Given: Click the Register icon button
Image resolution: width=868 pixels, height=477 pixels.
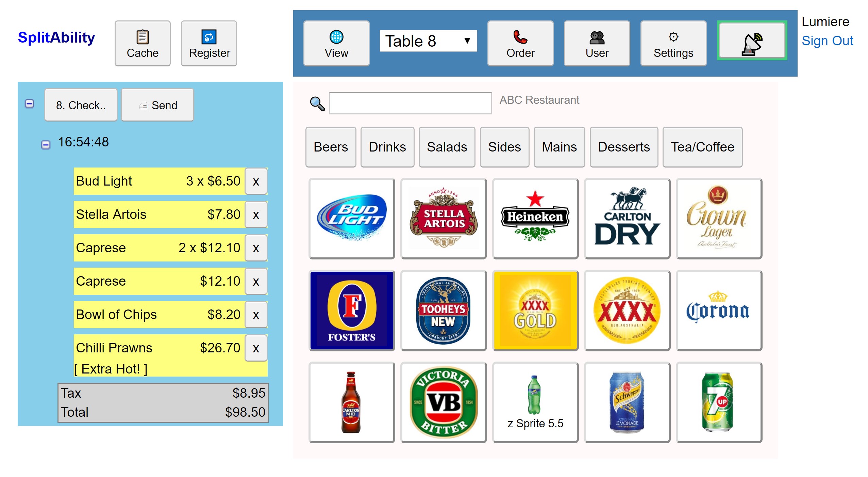Looking at the screenshot, I should (209, 44).
